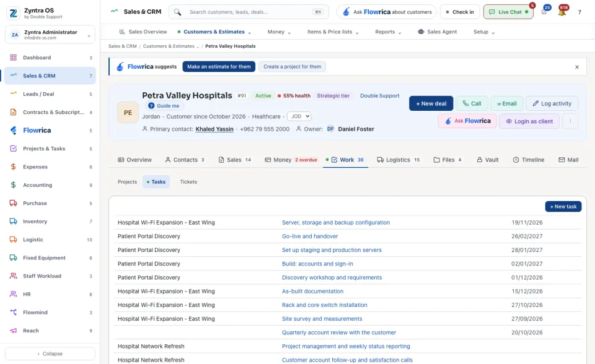Open Customers & Estimates dropdown menu
The width and height of the screenshot is (595, 364).
[214, 32]
